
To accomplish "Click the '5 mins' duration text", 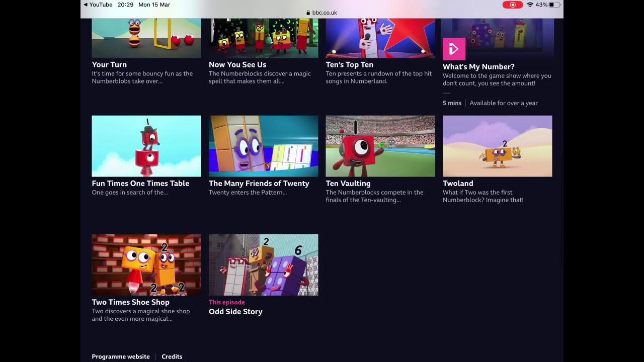I will pos(452,103).
